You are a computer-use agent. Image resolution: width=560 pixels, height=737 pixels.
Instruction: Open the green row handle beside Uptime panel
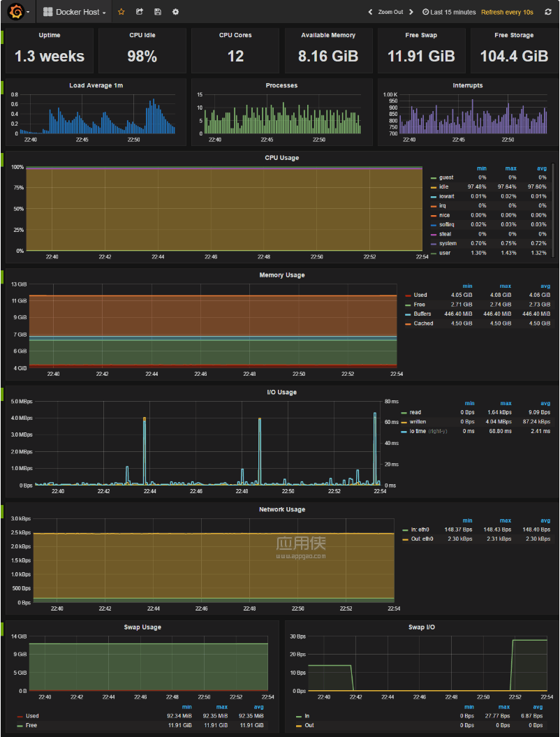2,38
